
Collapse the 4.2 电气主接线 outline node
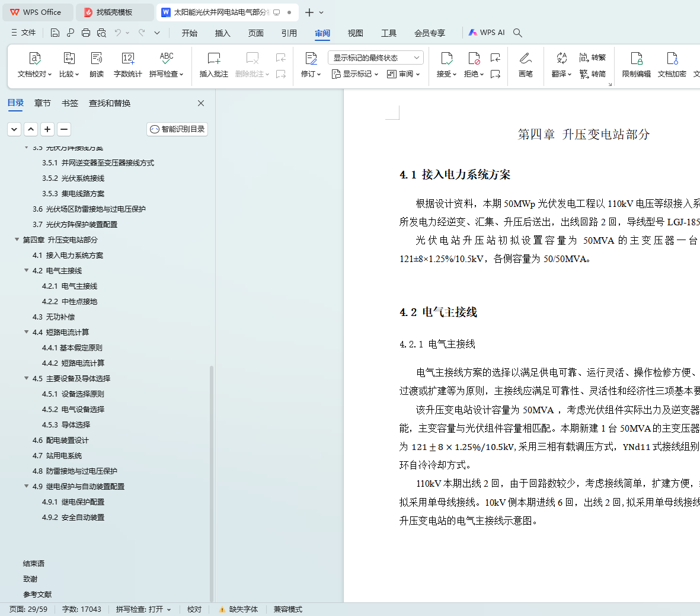click(26, 271)
